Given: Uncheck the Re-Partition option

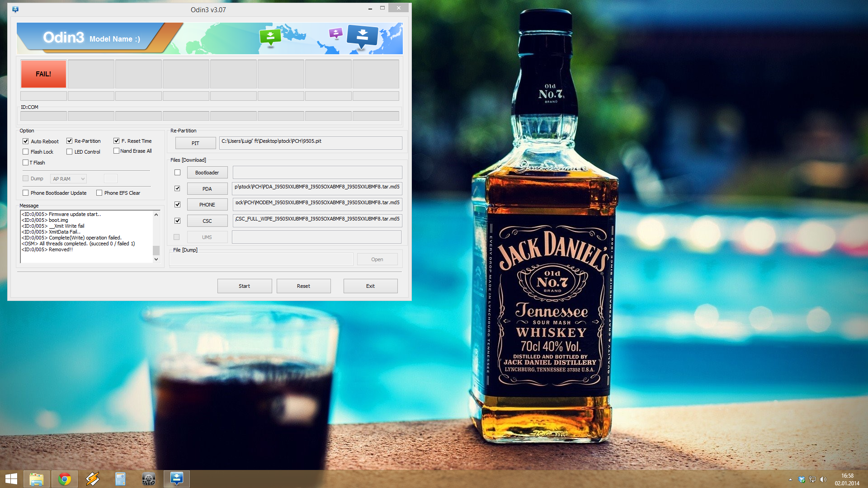Looking at the screenshot, I should click(70, 141).
